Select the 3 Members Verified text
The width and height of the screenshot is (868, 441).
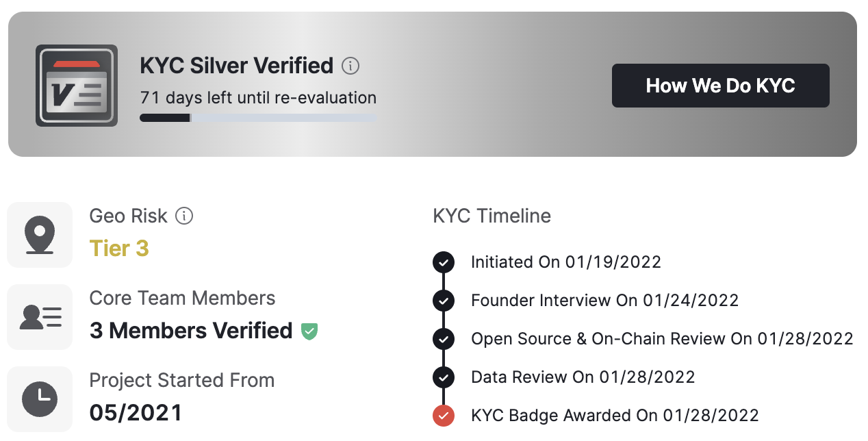coord(191,331)
